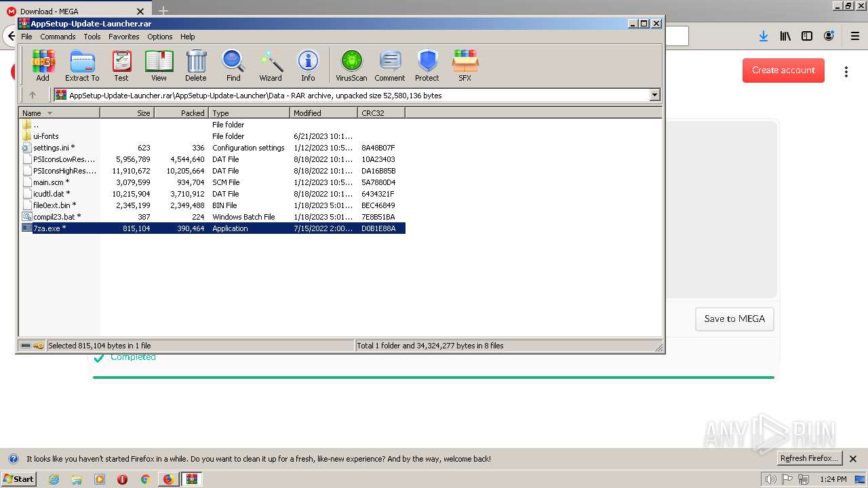Expand the archive path dropdown
The width and height of the screenshot is (868, 488).
(x=655, y=96)
